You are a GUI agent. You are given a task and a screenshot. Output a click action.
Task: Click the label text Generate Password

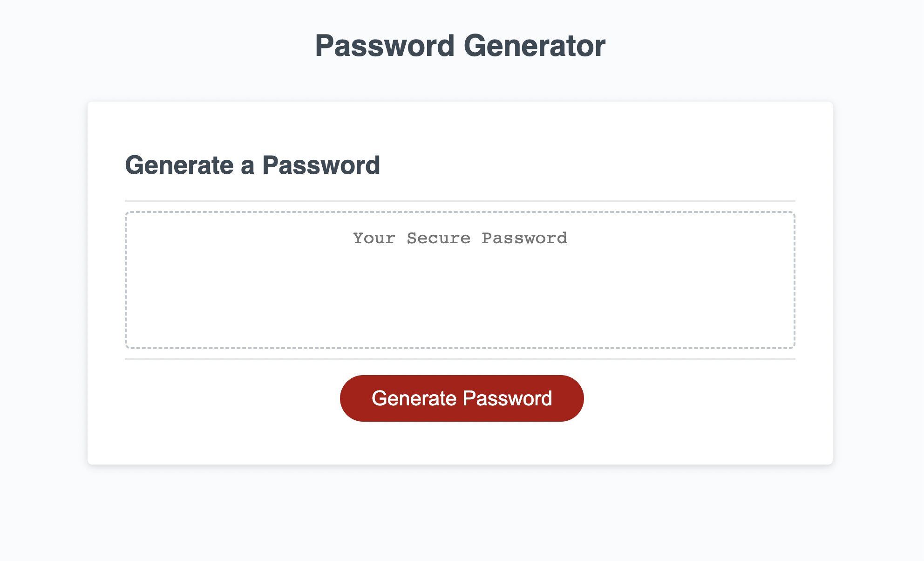462,398
